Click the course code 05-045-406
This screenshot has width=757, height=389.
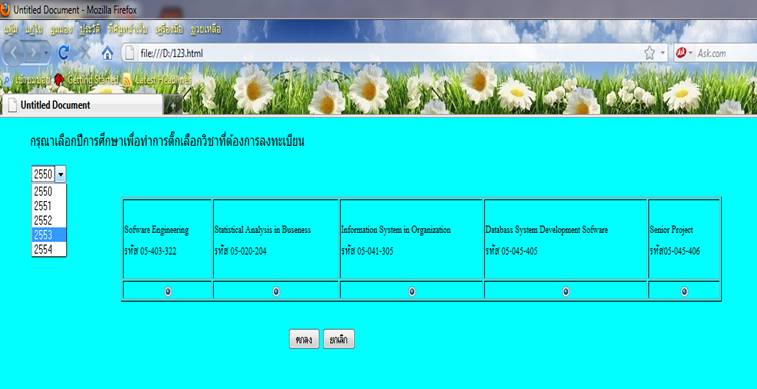pos(682,251)
